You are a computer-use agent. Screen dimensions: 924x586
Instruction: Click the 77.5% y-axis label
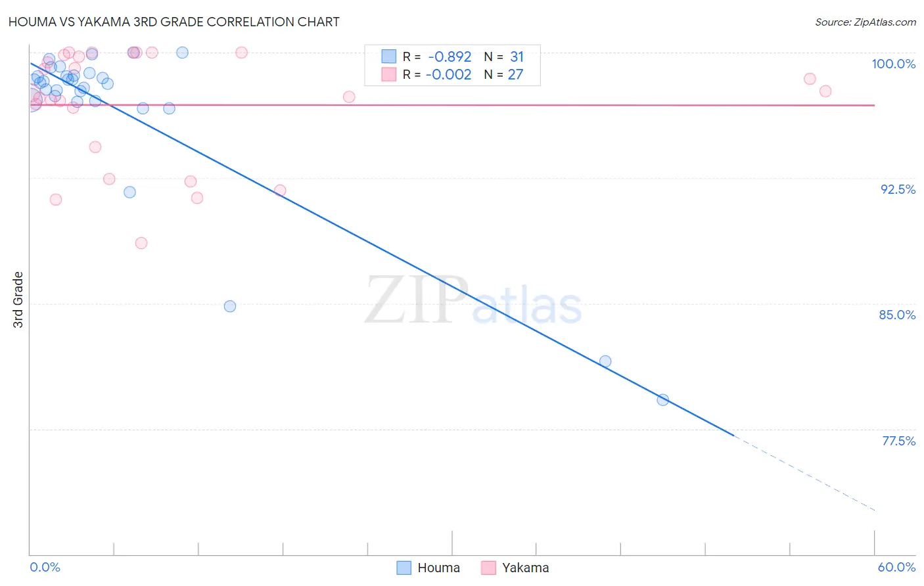pyautogui.click(x=898, y=441)
